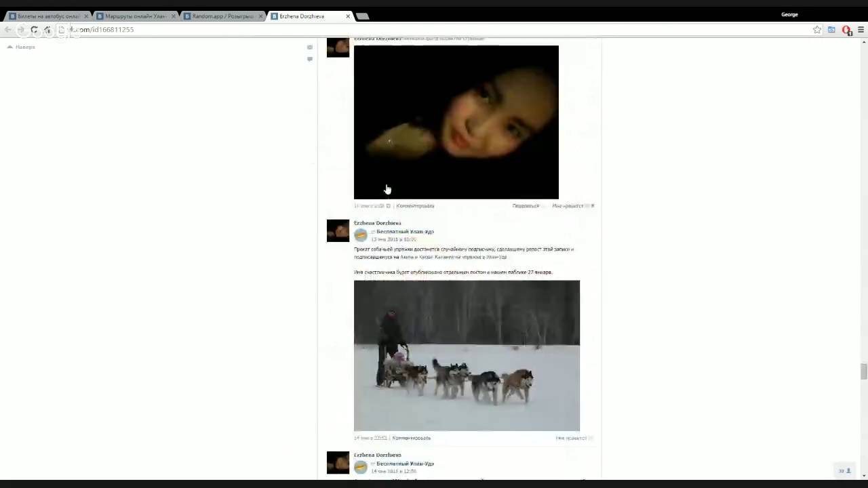Bookmark this page with the star icon
Viewport: 868px width, 488px height.
point(817,30)
